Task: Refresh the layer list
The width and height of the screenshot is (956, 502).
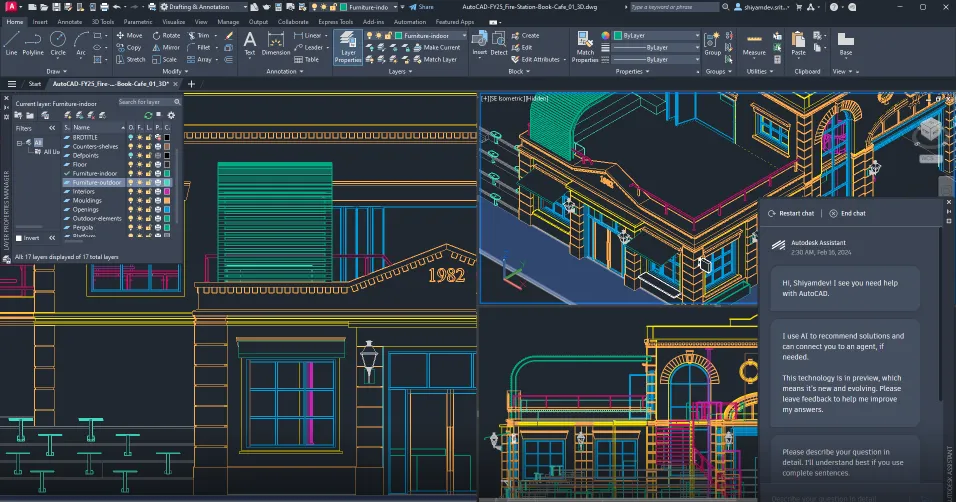Action: click(x=148, y=115)
